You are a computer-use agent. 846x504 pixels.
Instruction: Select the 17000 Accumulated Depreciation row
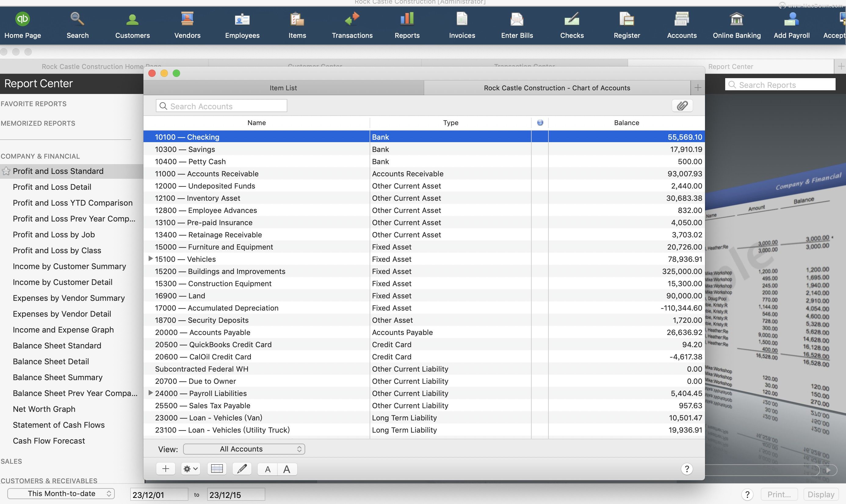tap(424, 308)
